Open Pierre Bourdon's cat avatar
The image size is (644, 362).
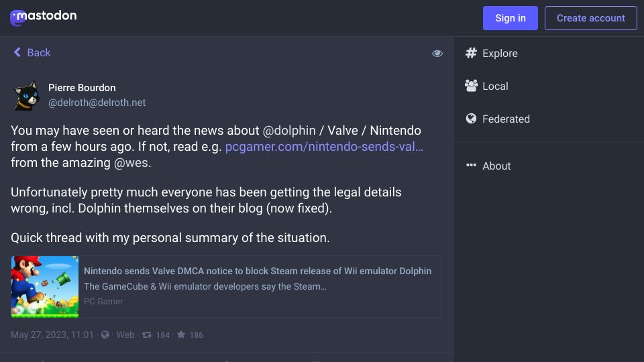click(x=26, y=95)
